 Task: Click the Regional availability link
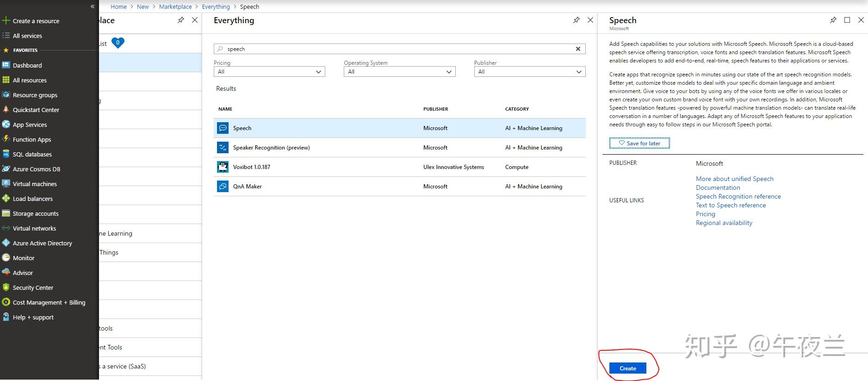[x=724, y=223]
